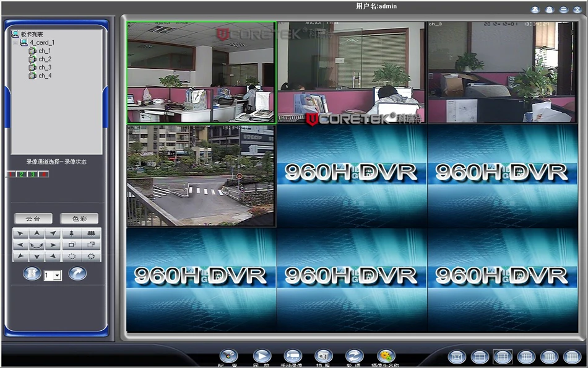Open the 回放 playback icon

[x=262, y=356]
